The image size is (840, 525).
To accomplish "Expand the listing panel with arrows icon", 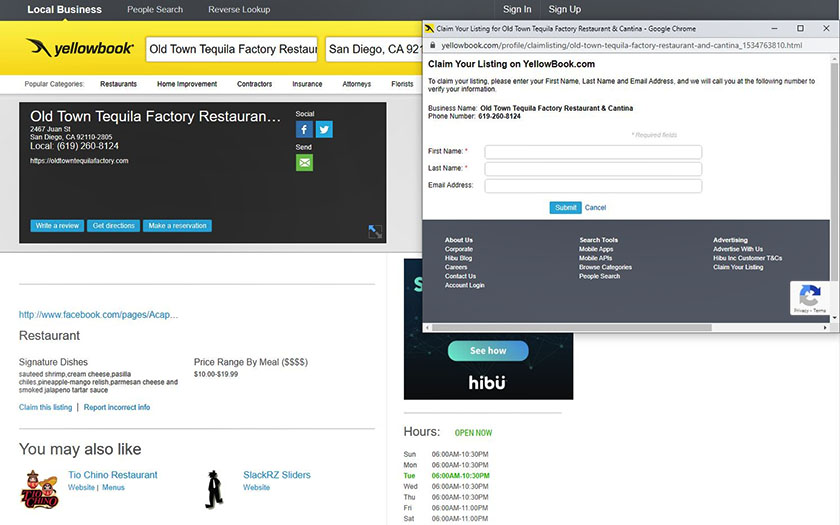I will tap(375, 231).
